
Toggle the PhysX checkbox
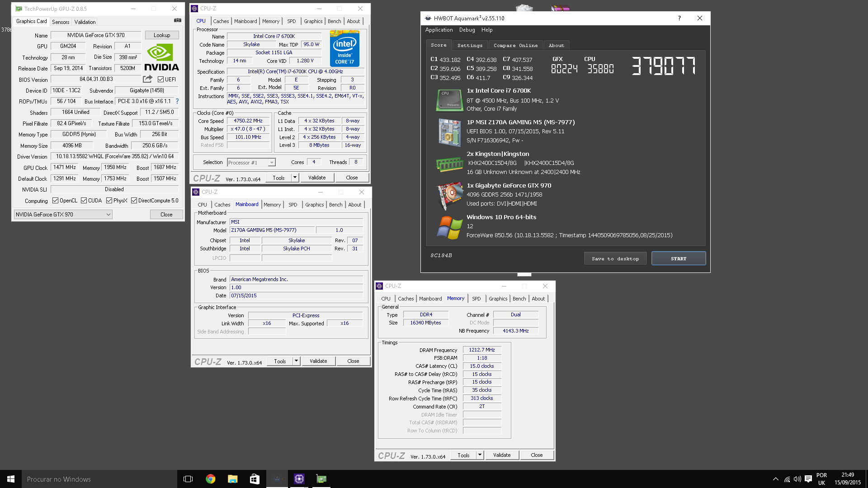coord(109,201)
